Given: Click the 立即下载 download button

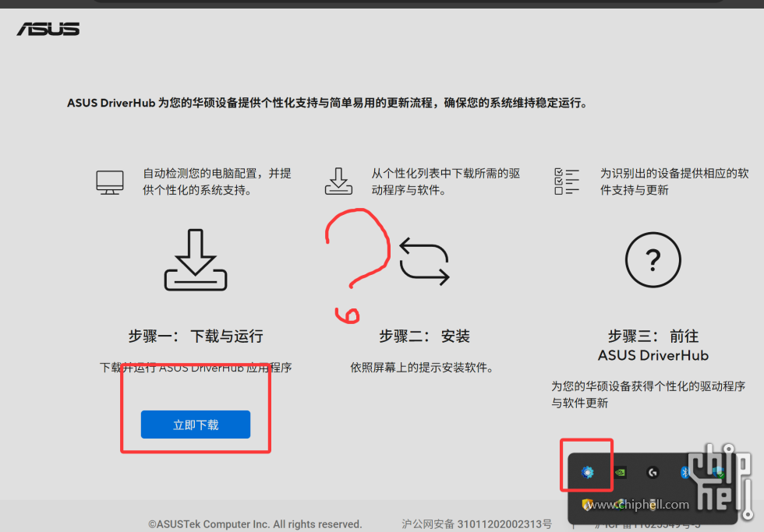Looking at the screenshot, I should pyautogui.click(x=196, y=425).
